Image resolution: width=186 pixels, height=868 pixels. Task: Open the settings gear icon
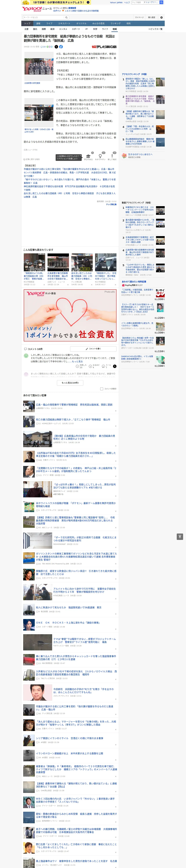tap(161, 18)
